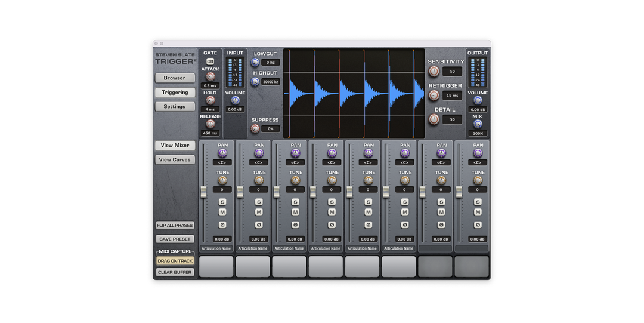Click the Retrigger knob
This screenshot has height=323, width=644.
click(434, 96)
